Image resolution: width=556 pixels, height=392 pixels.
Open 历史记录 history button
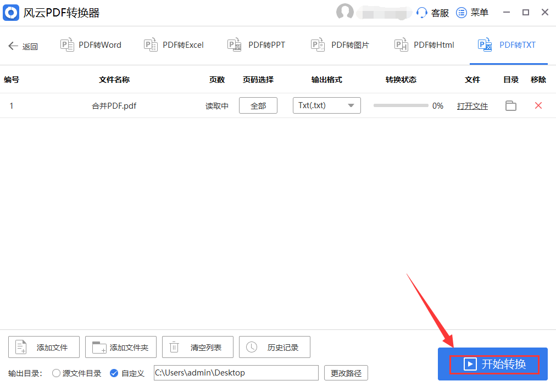click(x=275, y=347)
